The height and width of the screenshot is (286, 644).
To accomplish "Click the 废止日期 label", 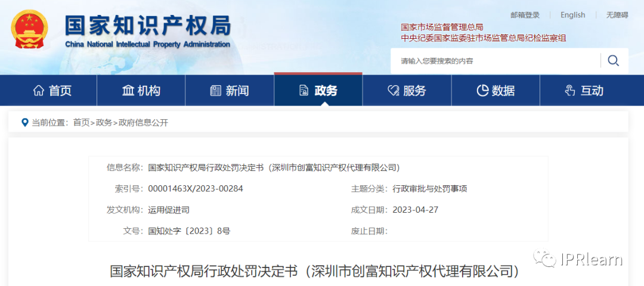I will pos(369,231).
